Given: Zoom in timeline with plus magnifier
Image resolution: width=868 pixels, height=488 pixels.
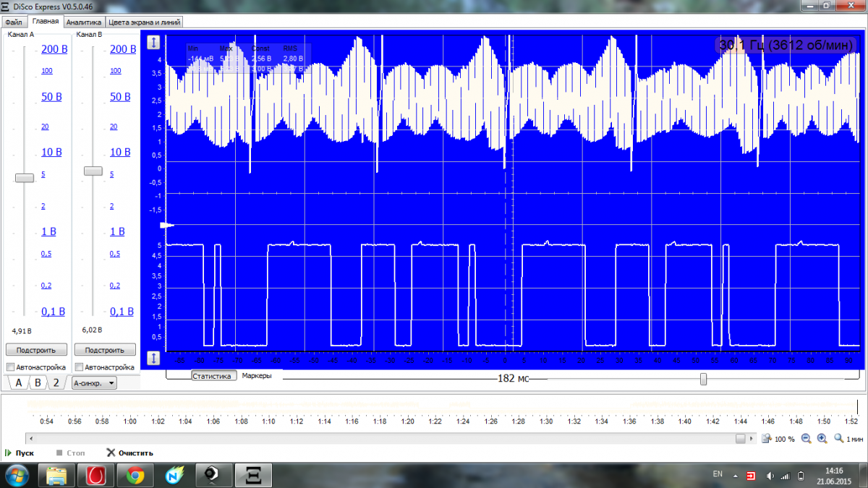Looking at the screenshot, I should click(822, 439).
